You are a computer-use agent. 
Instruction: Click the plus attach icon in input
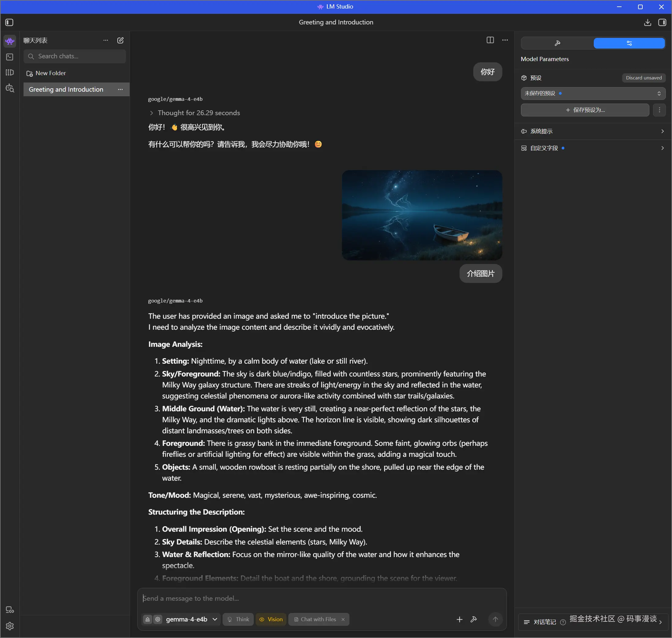(x=459, y=619)
